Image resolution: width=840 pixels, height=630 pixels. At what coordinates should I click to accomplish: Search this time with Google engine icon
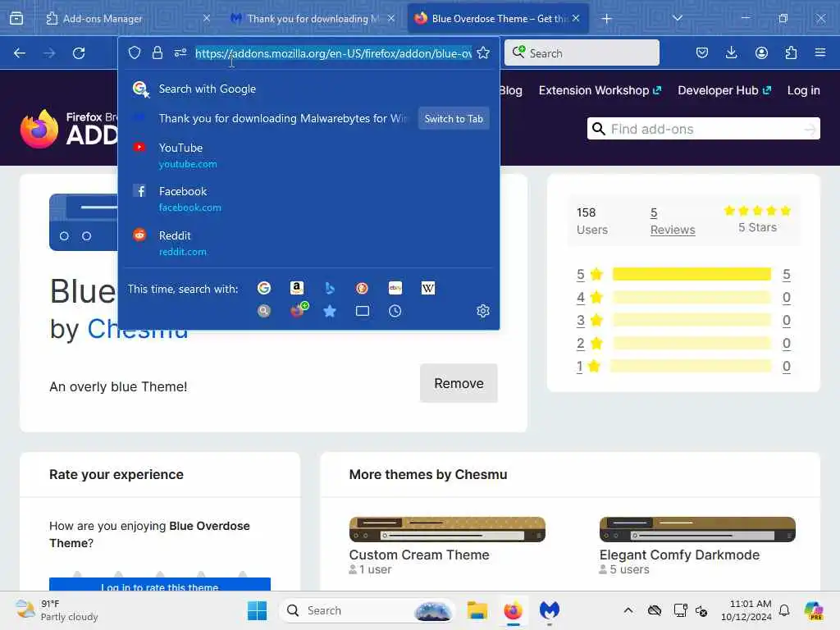pos(264,288)
